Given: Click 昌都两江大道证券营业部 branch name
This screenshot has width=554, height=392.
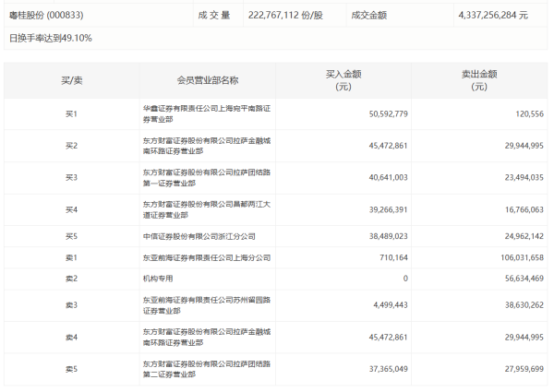Looking at the screenshot, I should 207,210.
